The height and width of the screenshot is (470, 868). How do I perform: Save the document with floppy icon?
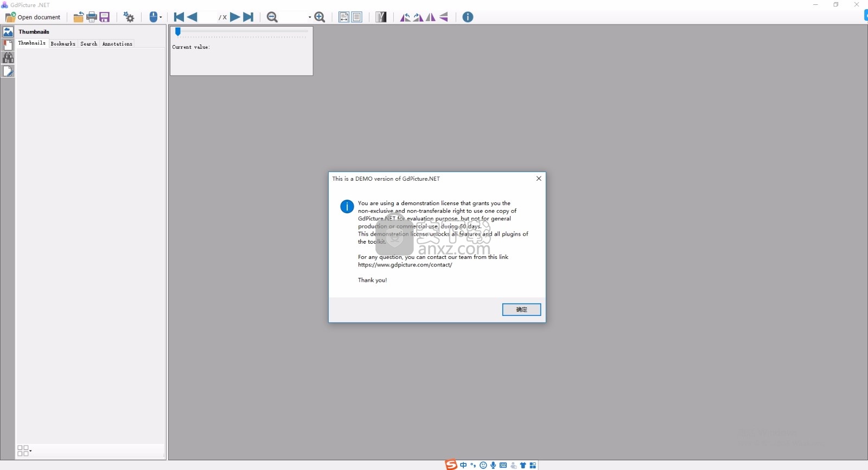(105, 17)
